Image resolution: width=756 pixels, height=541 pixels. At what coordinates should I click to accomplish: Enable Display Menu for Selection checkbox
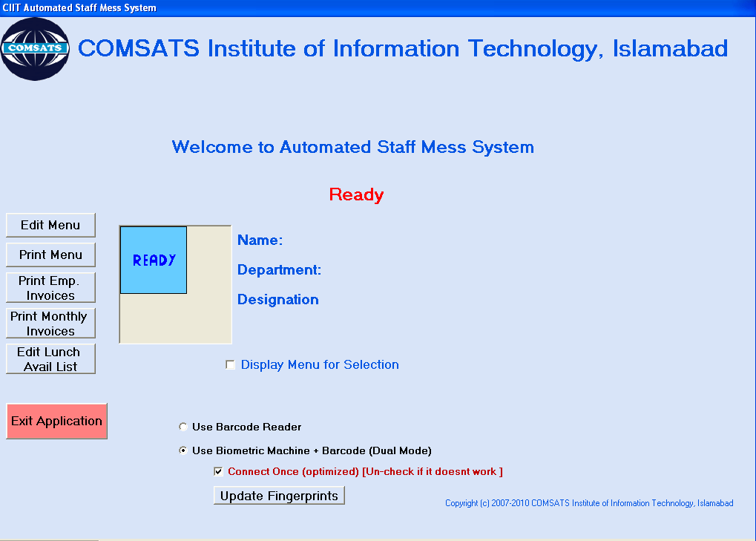[231, 365]
